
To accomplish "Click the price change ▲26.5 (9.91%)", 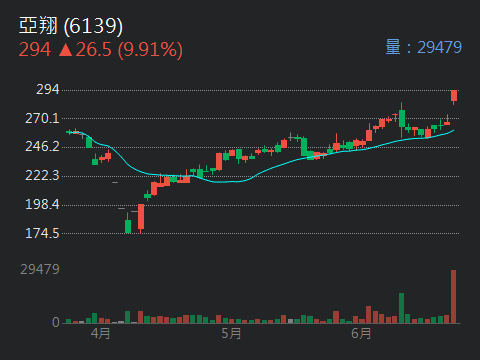I will (121, 50).
